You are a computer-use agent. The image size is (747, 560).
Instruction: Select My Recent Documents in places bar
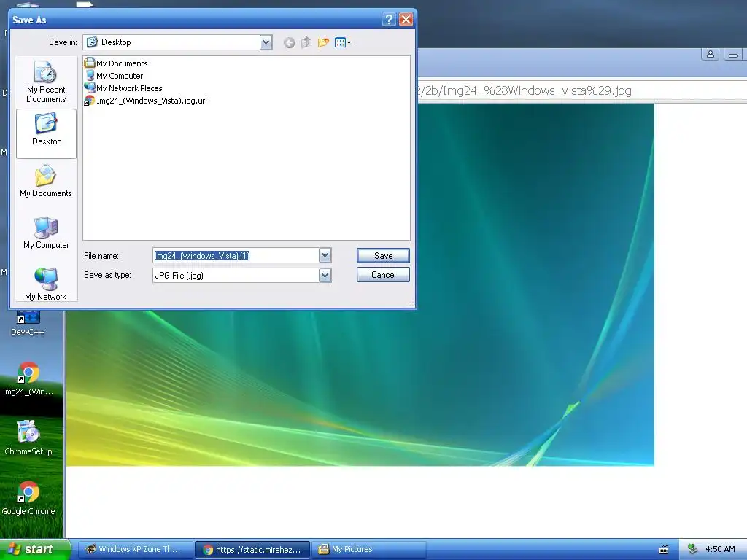[46, 82]
